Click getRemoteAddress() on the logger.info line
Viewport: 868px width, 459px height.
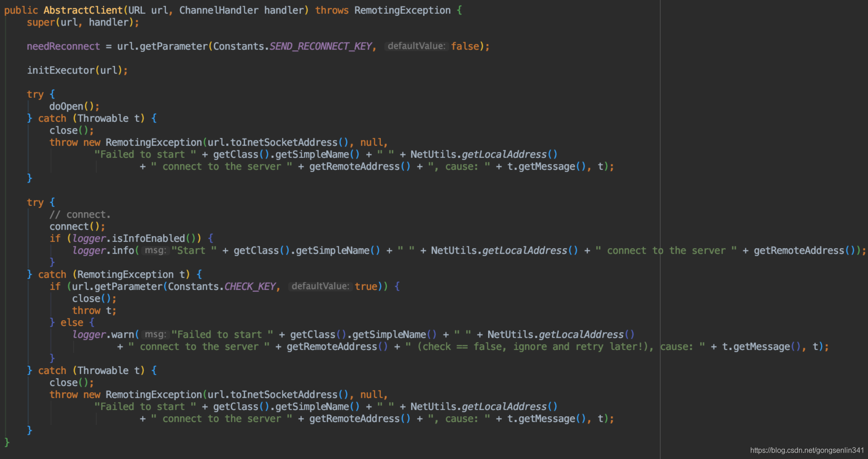(x=804, y=250)
